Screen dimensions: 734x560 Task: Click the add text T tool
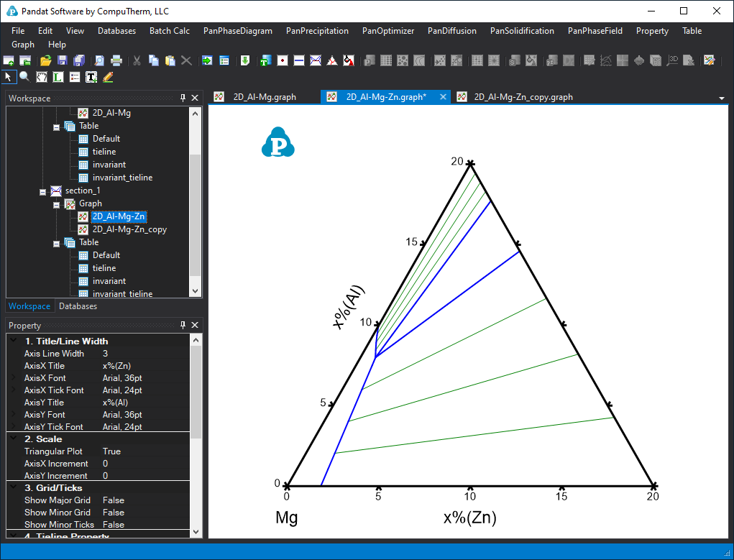(x=91, y=76)
